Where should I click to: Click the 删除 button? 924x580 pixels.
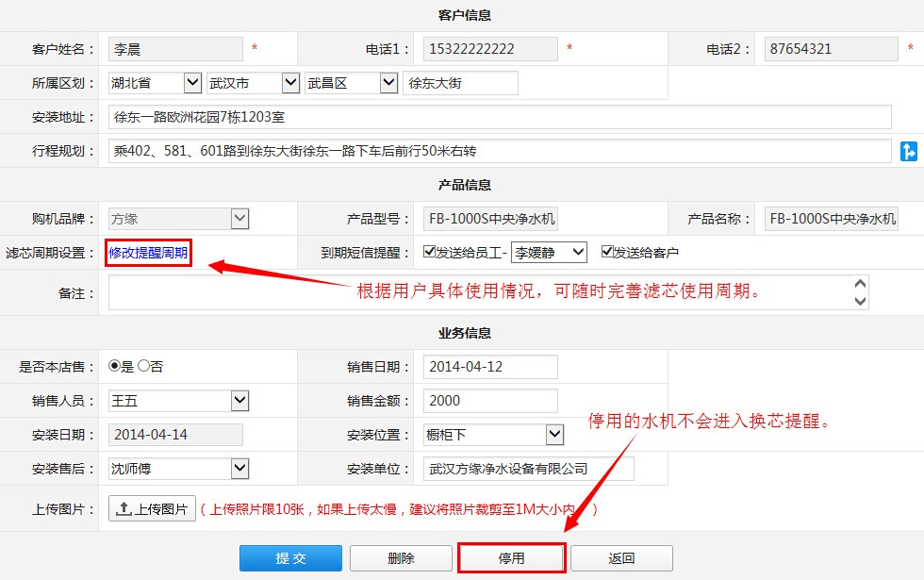coord(401,558)
